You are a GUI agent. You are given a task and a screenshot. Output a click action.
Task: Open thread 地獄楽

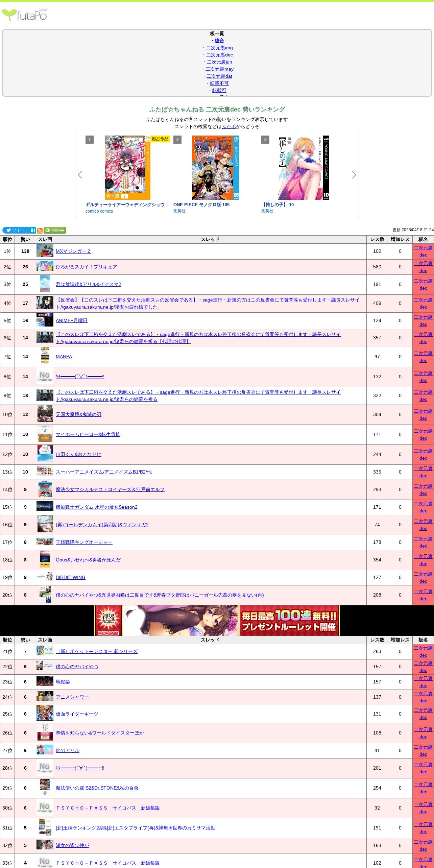click(x=63, y=682)
